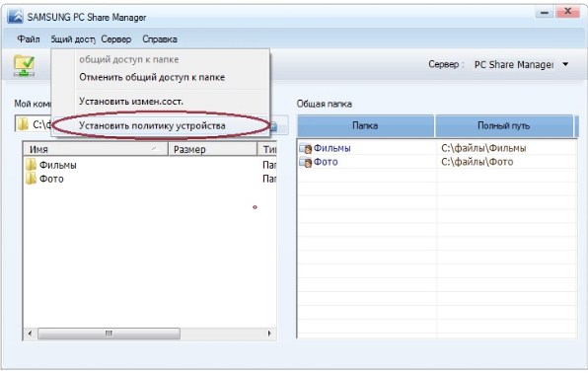This screenshot has width=588, height=373.
Task: Choose Установить политику устройства
Action: click(x=152, y=125)
